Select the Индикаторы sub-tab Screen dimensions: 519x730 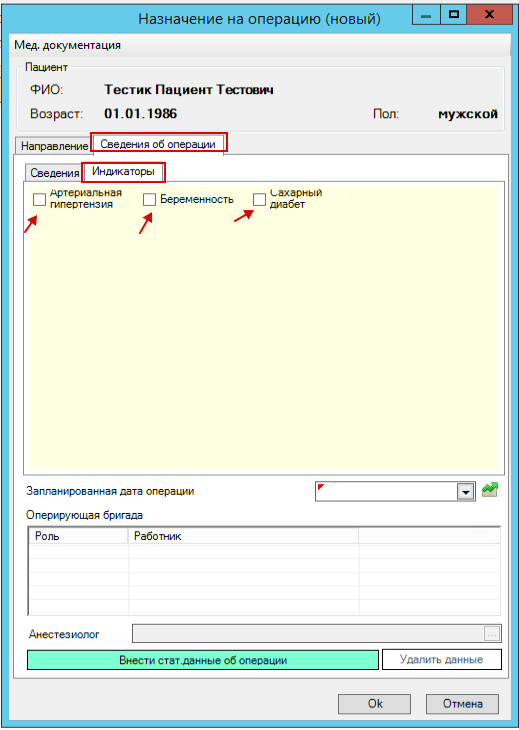[x=123, y=171]
